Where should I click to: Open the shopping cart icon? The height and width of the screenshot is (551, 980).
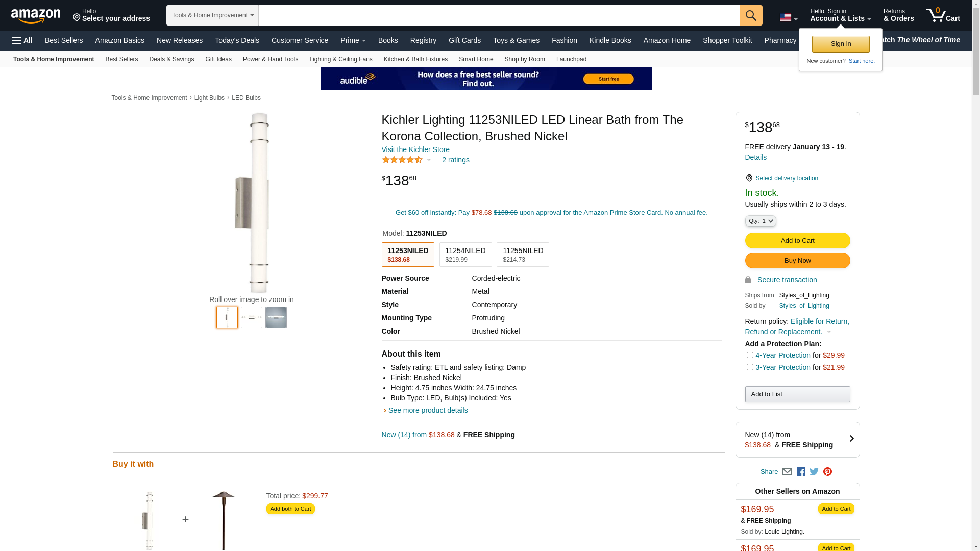coord(943,15)
